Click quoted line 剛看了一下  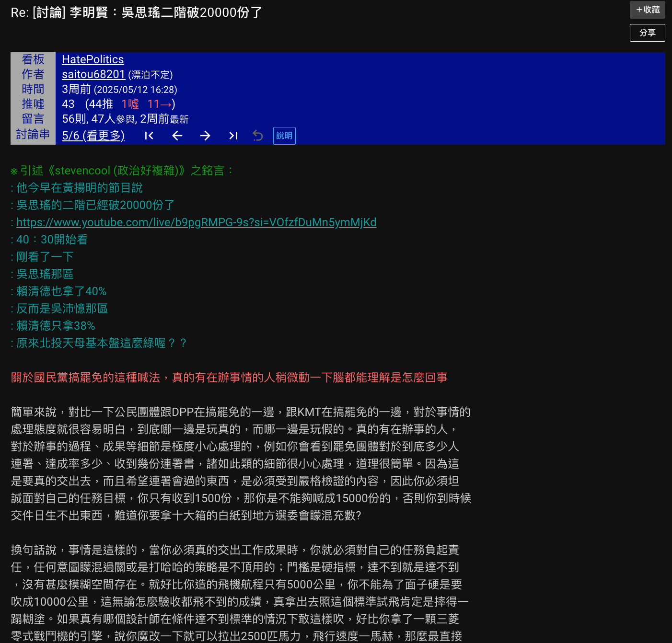(42, 257)
